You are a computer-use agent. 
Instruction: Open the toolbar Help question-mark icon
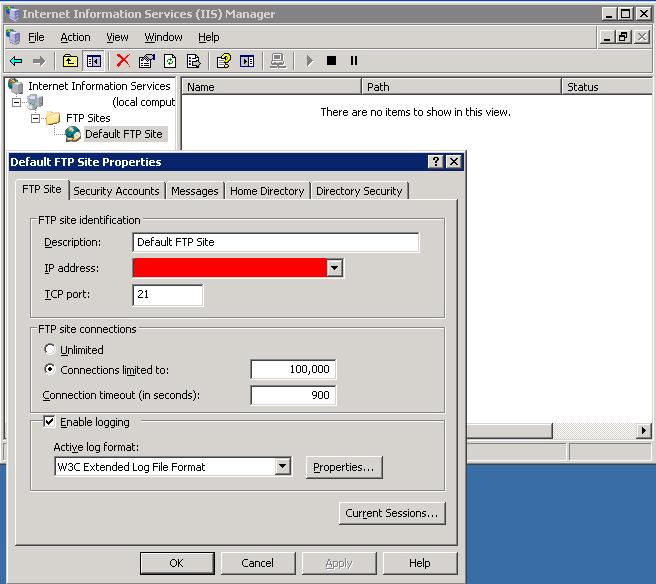pyautogui.click(x=223, y=61)
